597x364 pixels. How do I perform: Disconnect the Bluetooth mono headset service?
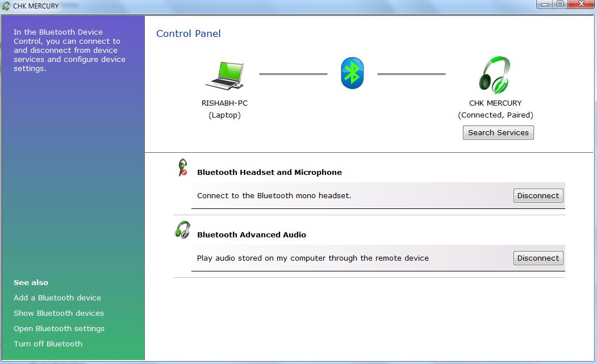(538, 196)
